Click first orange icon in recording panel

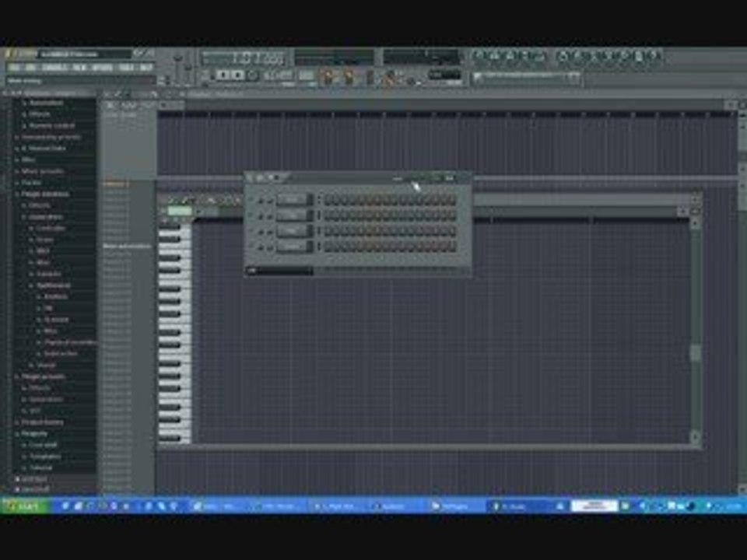[328, 77]
